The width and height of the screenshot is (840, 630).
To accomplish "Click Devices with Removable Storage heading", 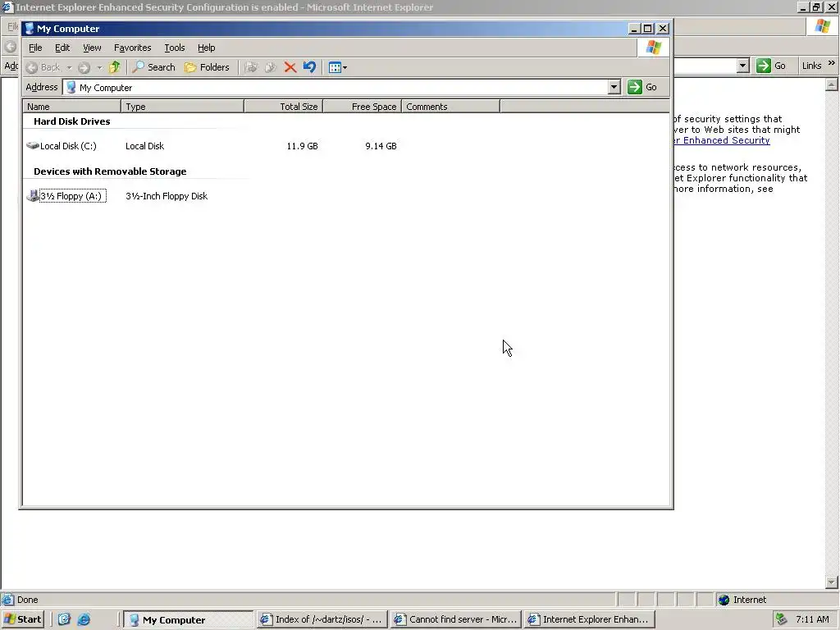I will click(x=110, y=171).
